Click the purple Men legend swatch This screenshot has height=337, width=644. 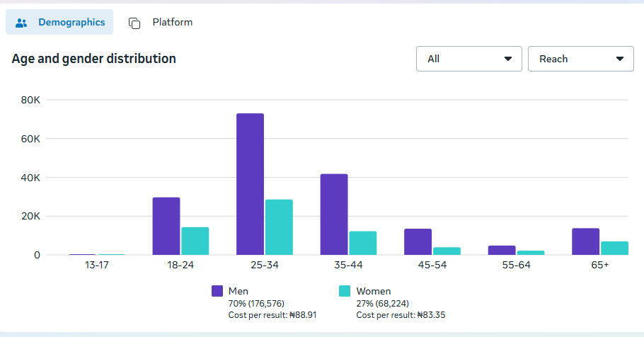coord(217,291)
